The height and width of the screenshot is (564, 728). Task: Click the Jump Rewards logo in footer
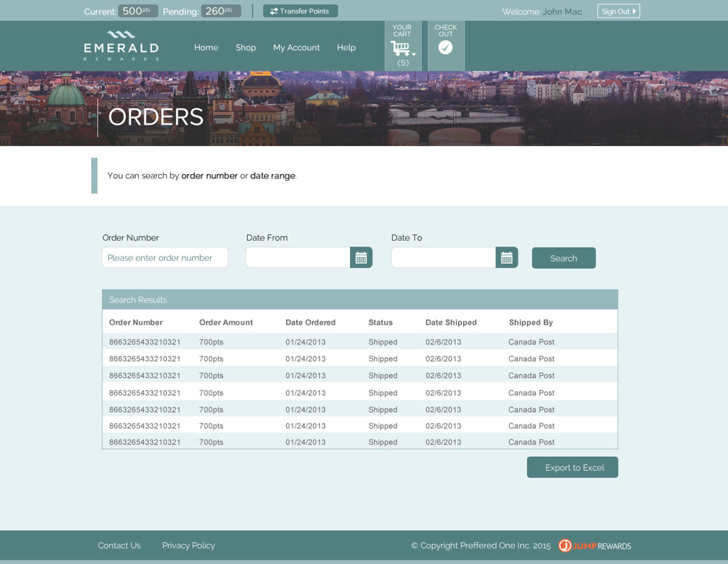pyautogui.click(x=595, y=546)
